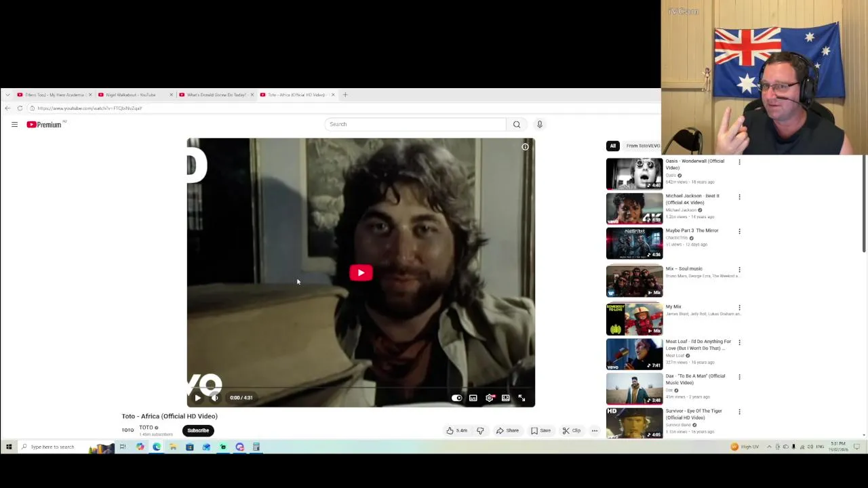Screen dimensions: 868x488
Task: Switch to What's Donald Gonna Do Today tab
Action: click(x=216, y=95)
